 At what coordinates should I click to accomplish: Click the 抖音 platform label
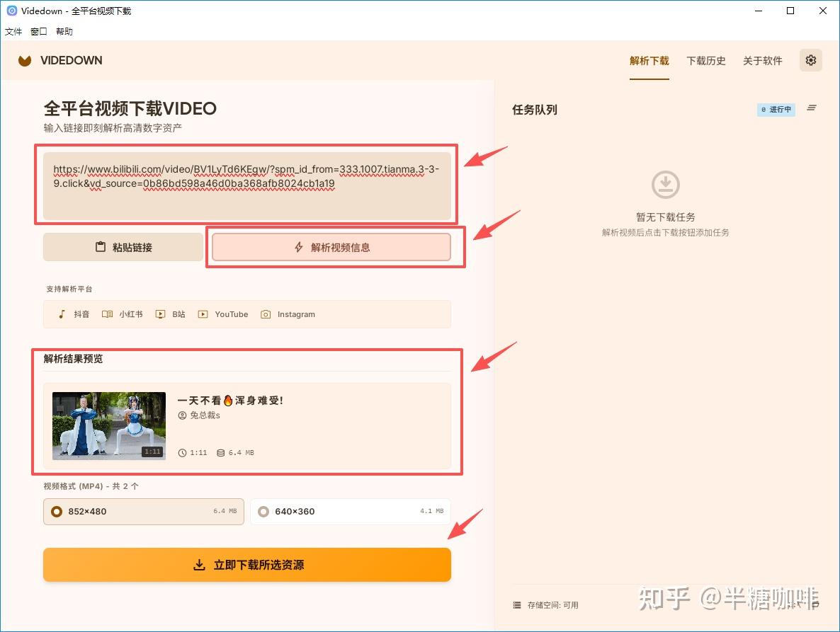[x=81, y=314]
